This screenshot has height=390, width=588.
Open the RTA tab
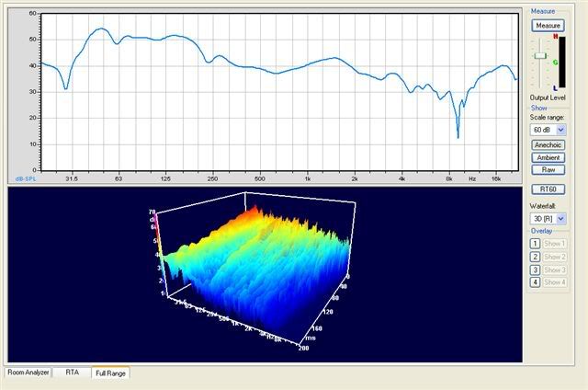point(70,373)
